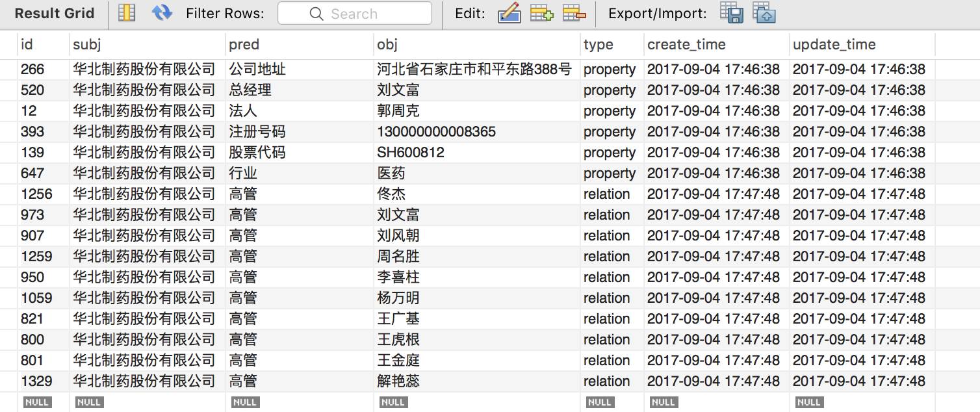Select the cell with id 12
This screenshot has height=412, width=980.
coord(43,111)
